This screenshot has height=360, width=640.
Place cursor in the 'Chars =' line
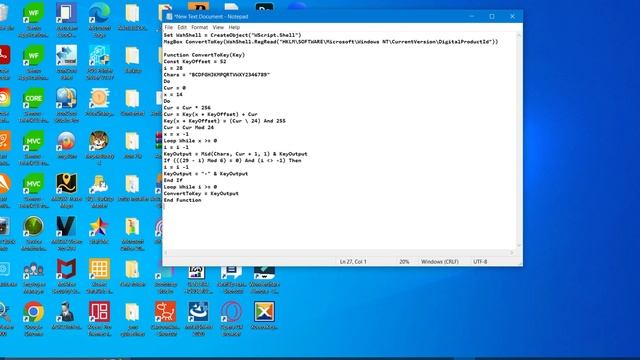tap(217, 75)
